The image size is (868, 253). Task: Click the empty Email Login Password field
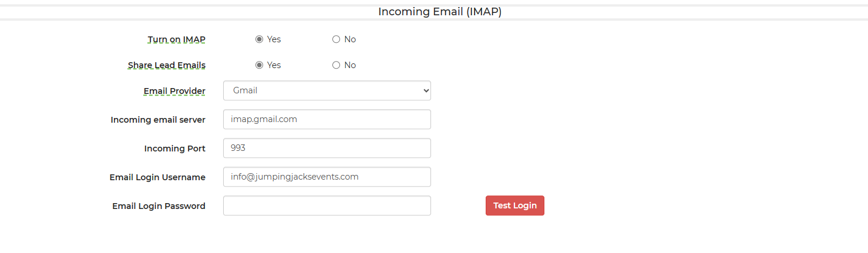pos(327,205)
